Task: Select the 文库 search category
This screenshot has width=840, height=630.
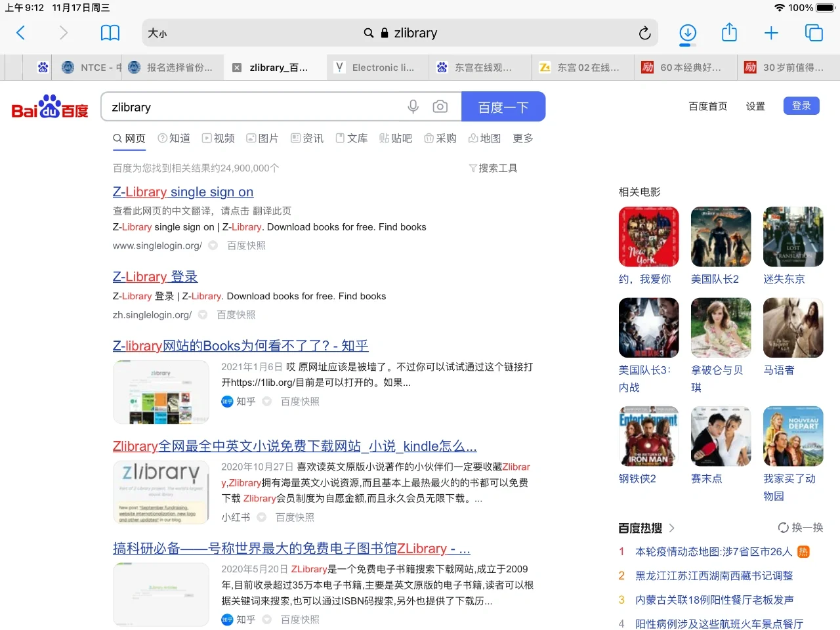Action: 351,138
